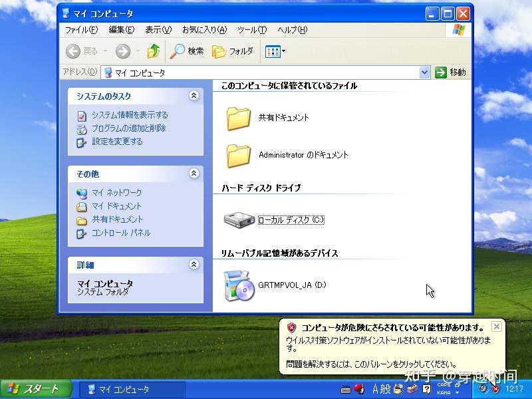Open the ツール(T) menu
The width and height of the screenshot is (532, 399).
coord(252,30)
